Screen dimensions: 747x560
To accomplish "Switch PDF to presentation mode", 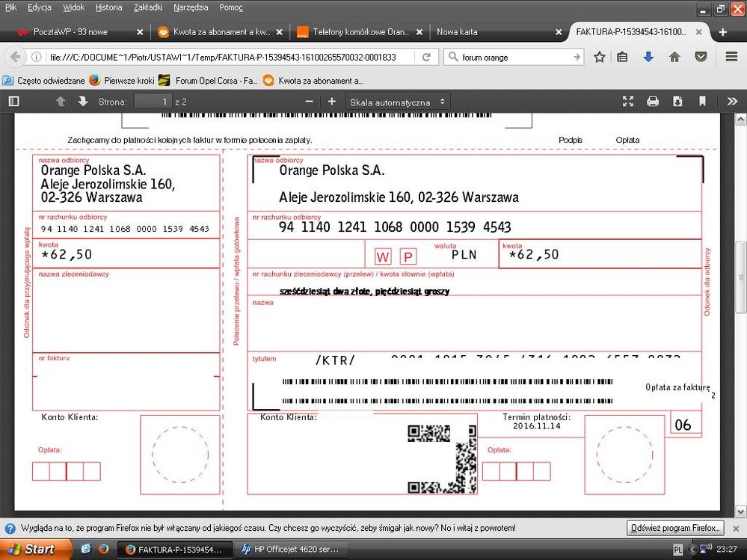I will 628,102.
